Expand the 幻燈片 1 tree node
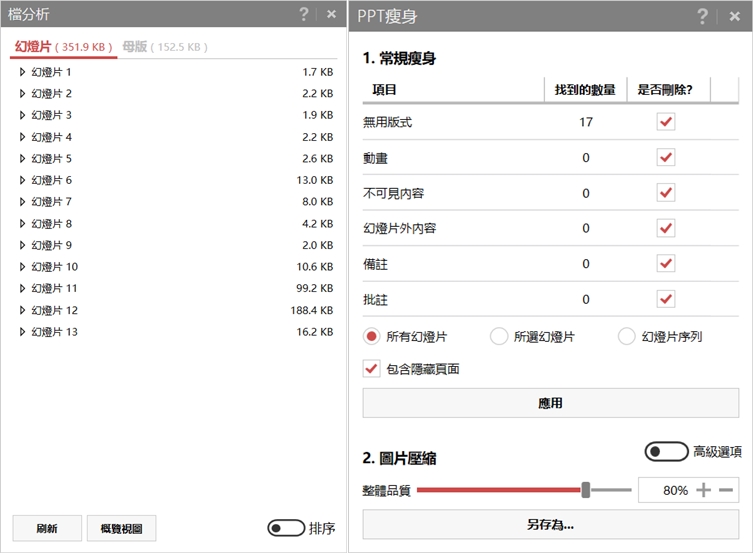 [22, 72]
